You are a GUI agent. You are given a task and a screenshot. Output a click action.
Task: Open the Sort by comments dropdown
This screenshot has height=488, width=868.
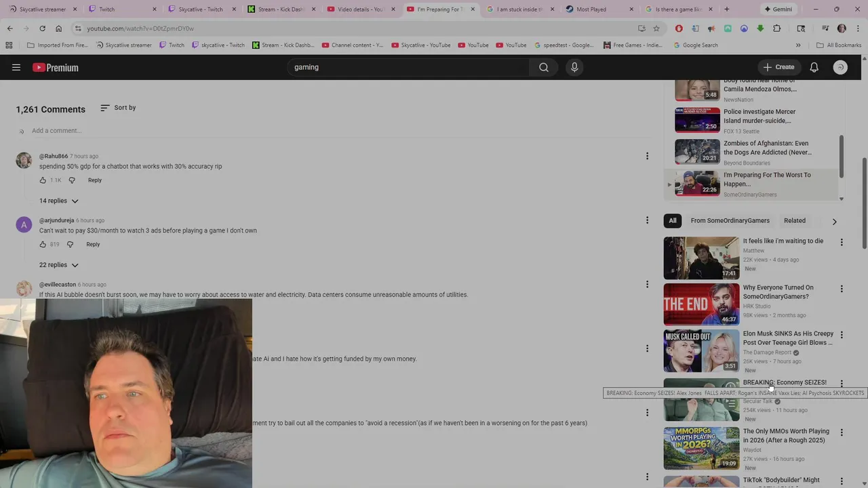pos(118,108)
